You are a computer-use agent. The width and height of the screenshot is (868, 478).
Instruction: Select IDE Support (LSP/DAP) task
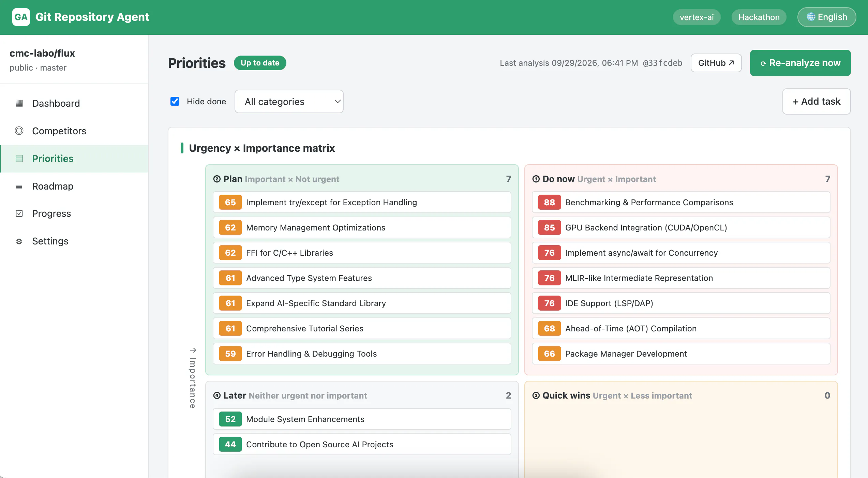pyautogui.click(x=681, y=303)
